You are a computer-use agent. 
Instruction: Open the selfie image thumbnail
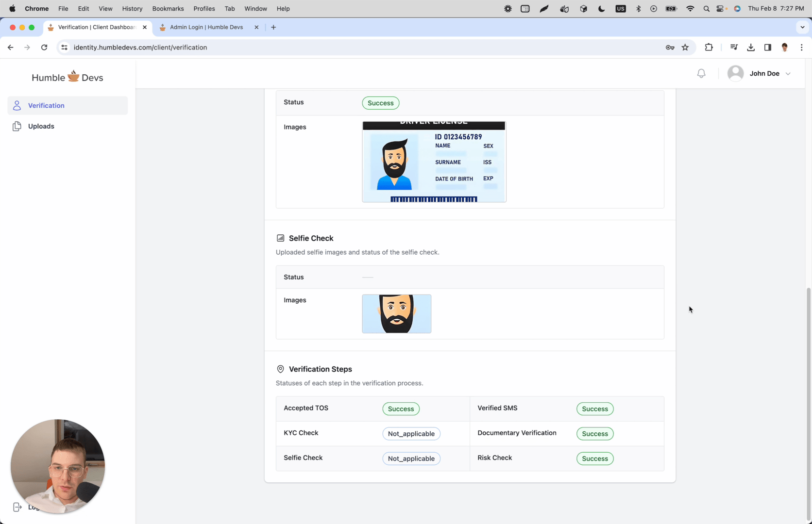click(x=397, y=314)
